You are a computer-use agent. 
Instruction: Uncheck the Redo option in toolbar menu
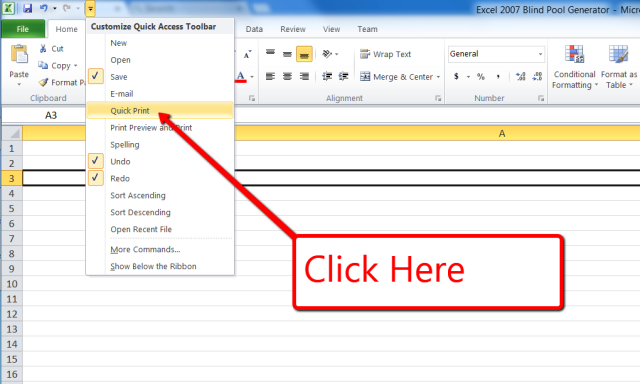[96, 178]
